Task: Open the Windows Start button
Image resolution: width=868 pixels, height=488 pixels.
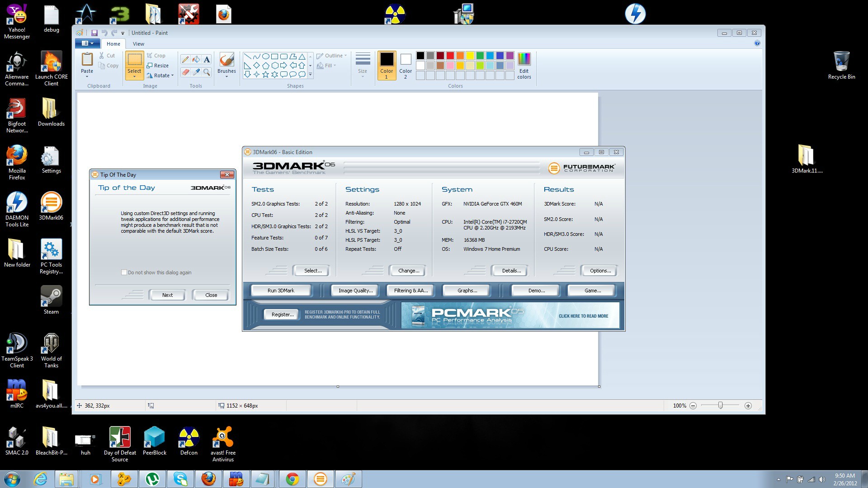Action: (12, 479)
